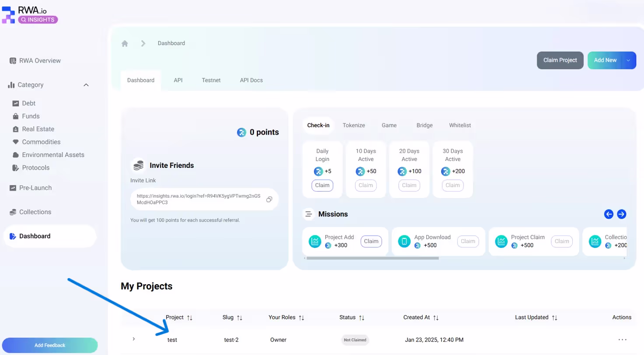Click the RWA Overview sidebar icon

point(13,61)
